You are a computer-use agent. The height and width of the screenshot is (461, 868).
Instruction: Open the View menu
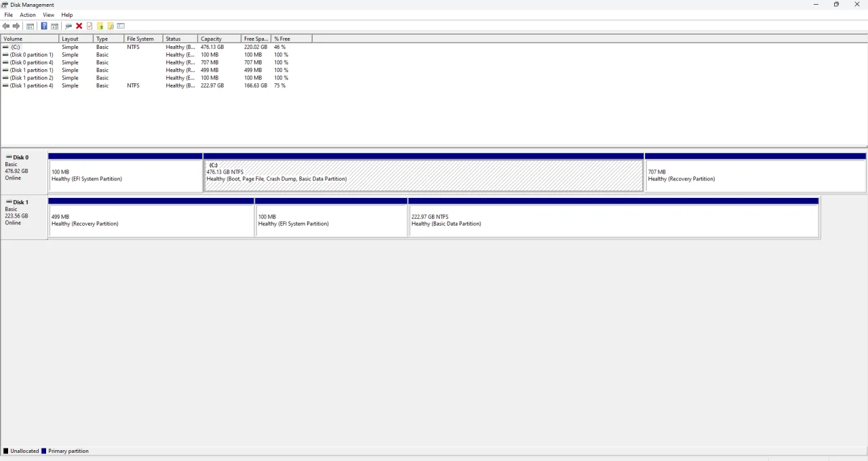[49, 15]
